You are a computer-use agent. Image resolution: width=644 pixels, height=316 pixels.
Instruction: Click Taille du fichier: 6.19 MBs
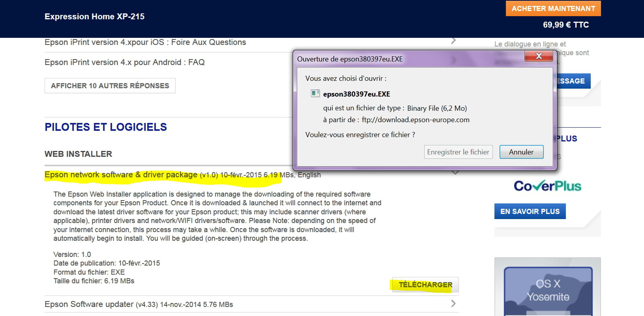coord(94,281)
